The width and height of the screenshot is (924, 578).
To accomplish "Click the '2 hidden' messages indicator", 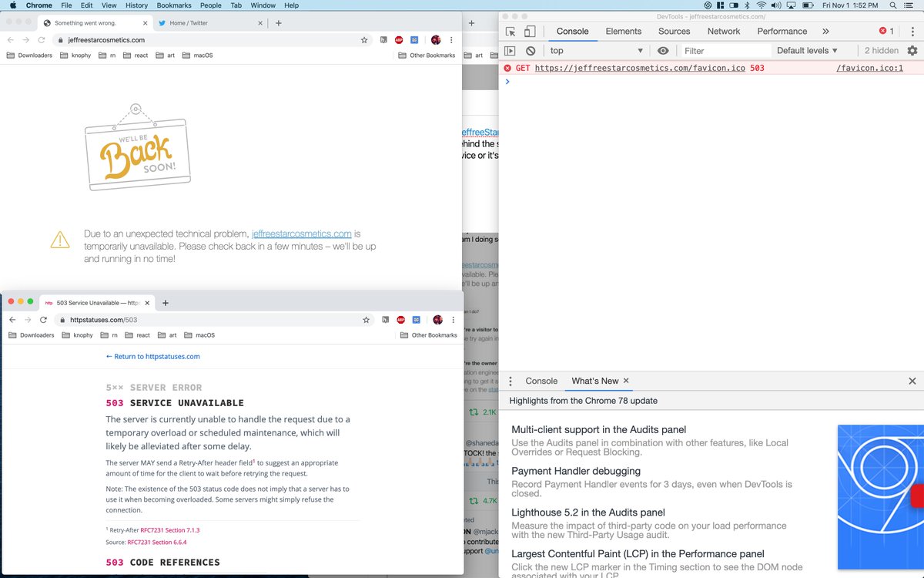I will (x=881, y=51).
